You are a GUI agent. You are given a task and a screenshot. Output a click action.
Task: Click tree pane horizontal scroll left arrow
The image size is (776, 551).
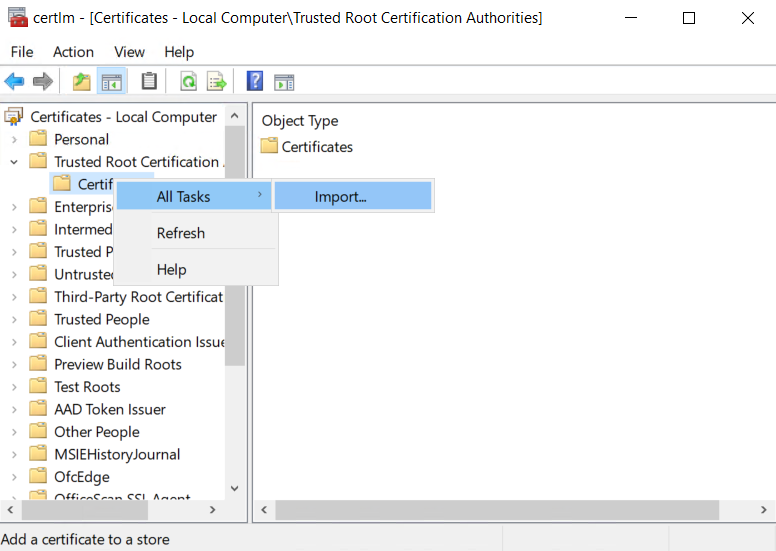point(10,510)
